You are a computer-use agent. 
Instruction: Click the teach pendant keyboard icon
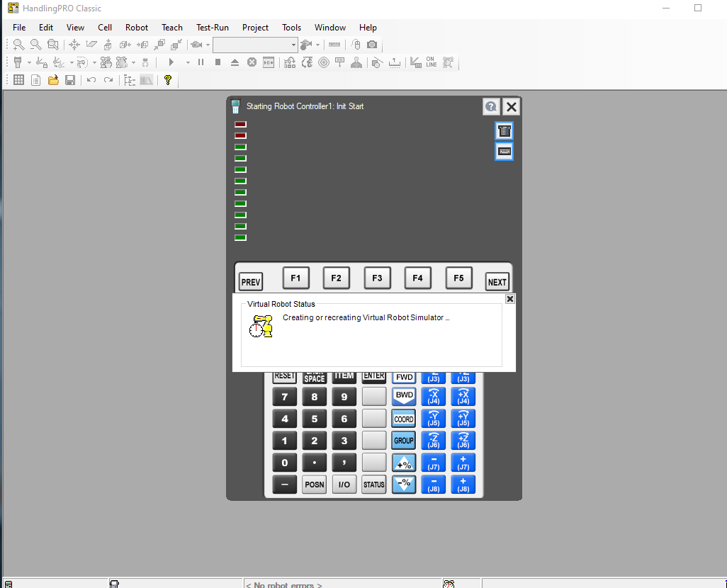[504, 151]
